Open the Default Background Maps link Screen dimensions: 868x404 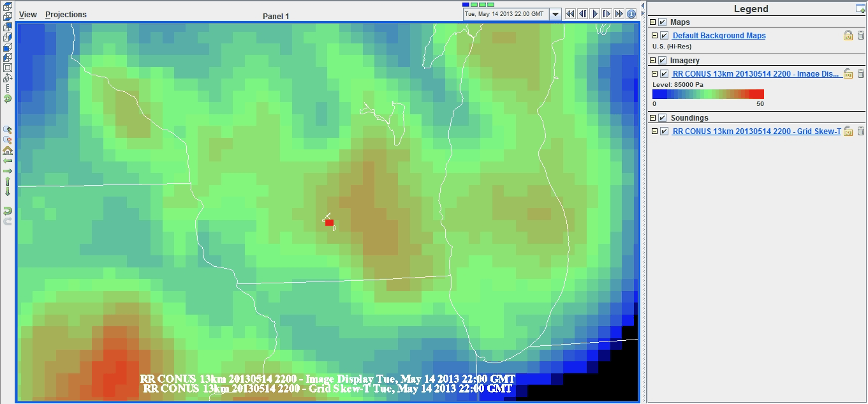coord(719,36)
